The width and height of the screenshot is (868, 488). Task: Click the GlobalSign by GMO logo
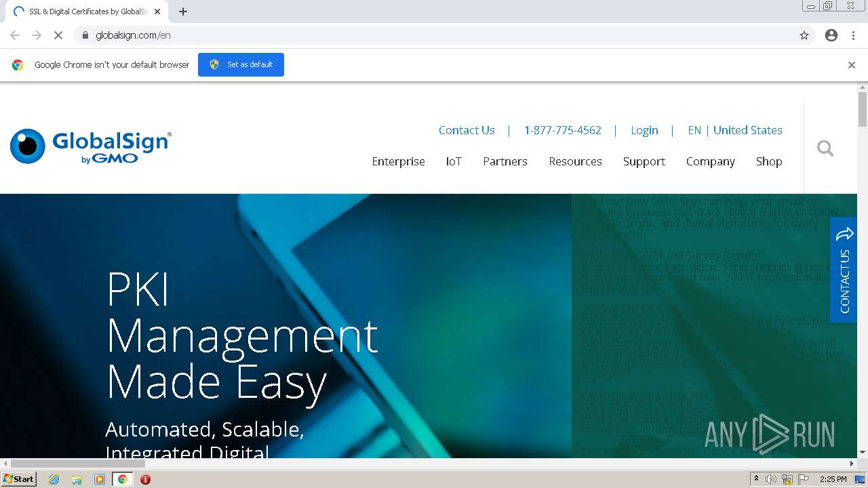click(x=91, y=146)
